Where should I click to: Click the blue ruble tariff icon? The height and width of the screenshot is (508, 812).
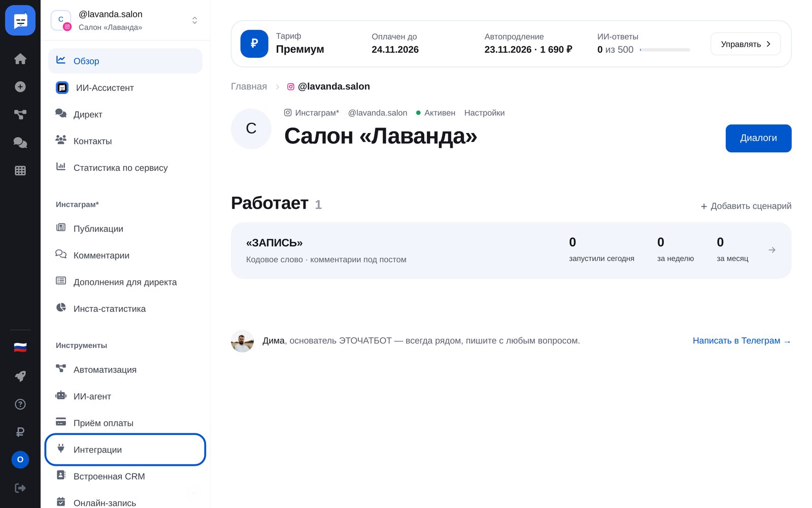(x=254, y=44)
